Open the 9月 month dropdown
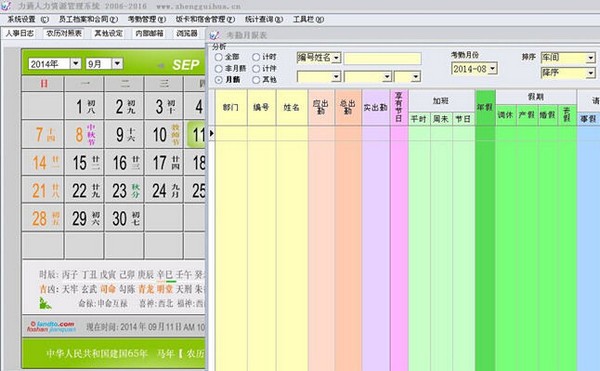This screenshot has height=371, width=600. (x=117, y=63)
